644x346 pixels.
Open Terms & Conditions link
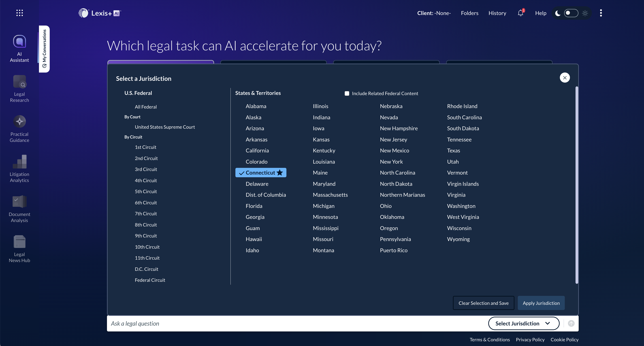490,340
